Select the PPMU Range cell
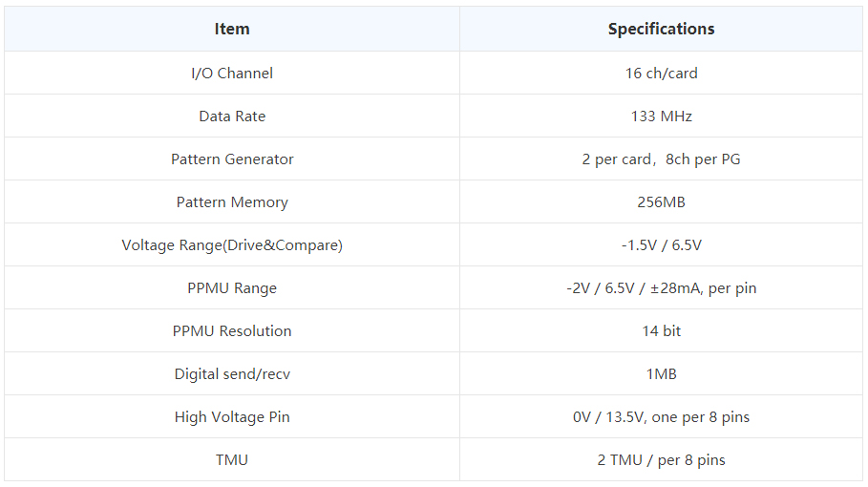Viewport: 868px width, 487px height. [x=232, y=288]
